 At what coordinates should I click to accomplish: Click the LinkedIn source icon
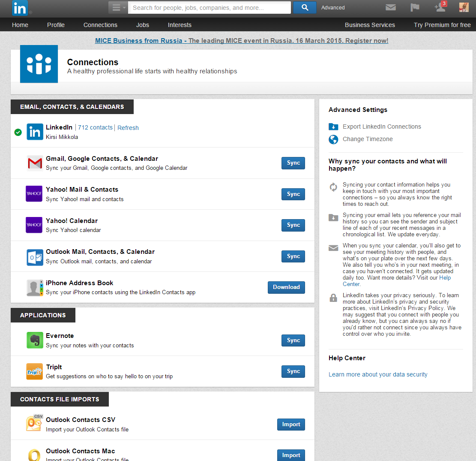[35, 132]
